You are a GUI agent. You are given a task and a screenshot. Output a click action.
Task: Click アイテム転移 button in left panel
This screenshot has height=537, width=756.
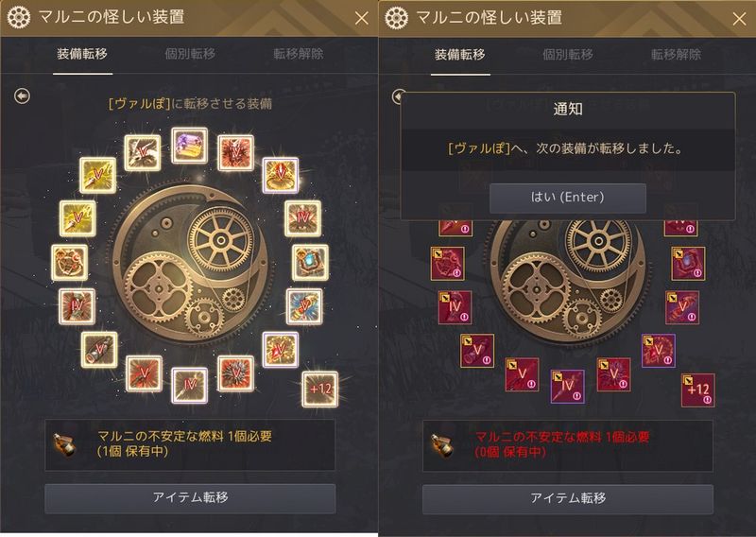pos(190,498)
